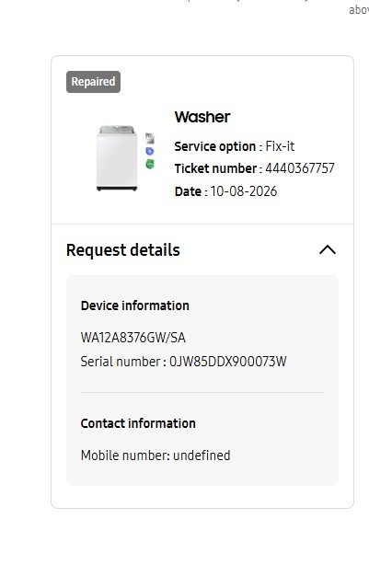Screen dimensions: 369x588
Task: Click the Ticket number label
Action: tap(215, 168)
